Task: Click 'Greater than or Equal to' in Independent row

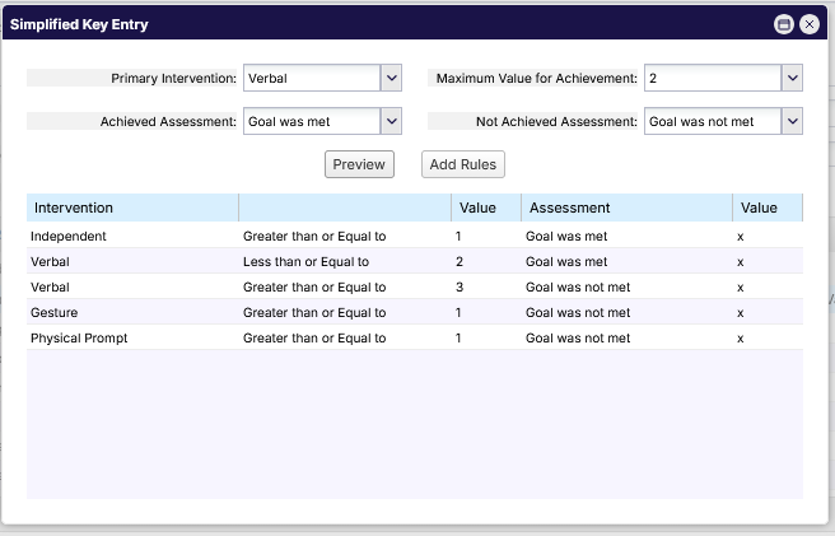Action: (x=314, y=236)
